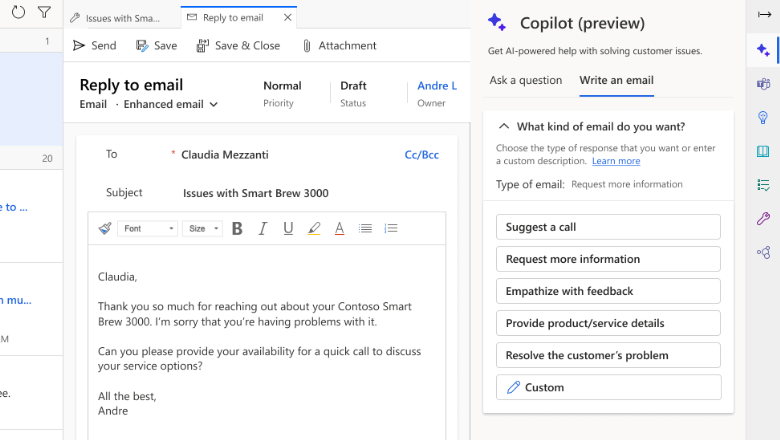Open the lightbulb smart assist pane
The width and height of the screenshot is (780, 440).
coord(763,118)
